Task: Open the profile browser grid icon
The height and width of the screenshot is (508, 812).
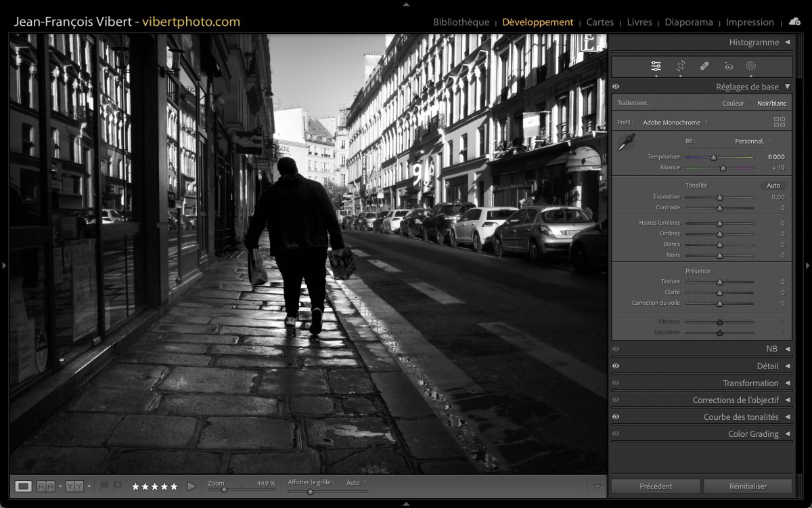Action: [780, 123]
